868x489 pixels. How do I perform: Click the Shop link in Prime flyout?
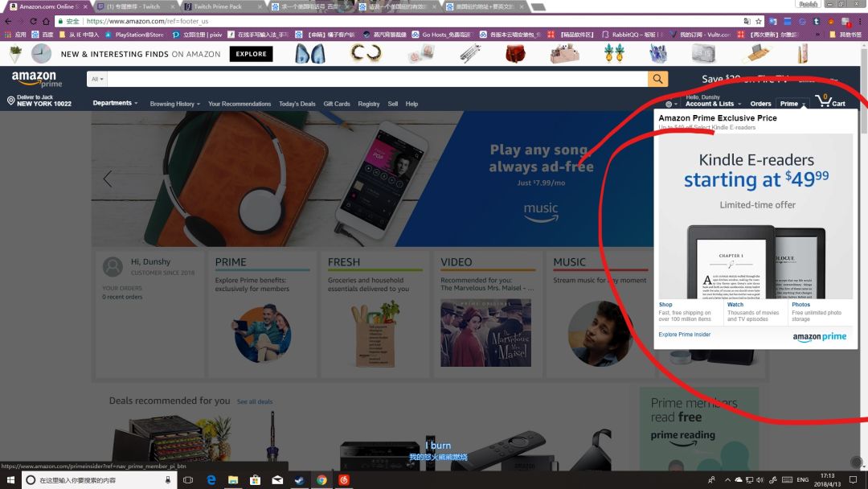point(665,305)
